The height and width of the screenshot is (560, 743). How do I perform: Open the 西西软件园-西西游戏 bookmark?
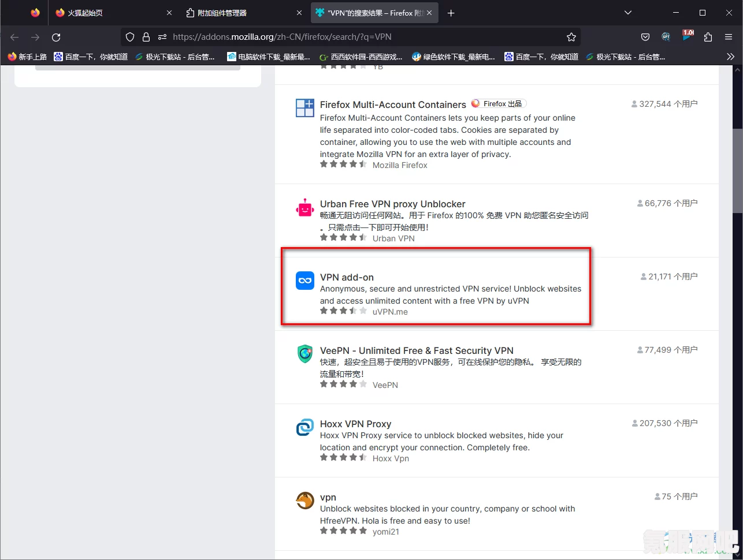click(362, 57)
